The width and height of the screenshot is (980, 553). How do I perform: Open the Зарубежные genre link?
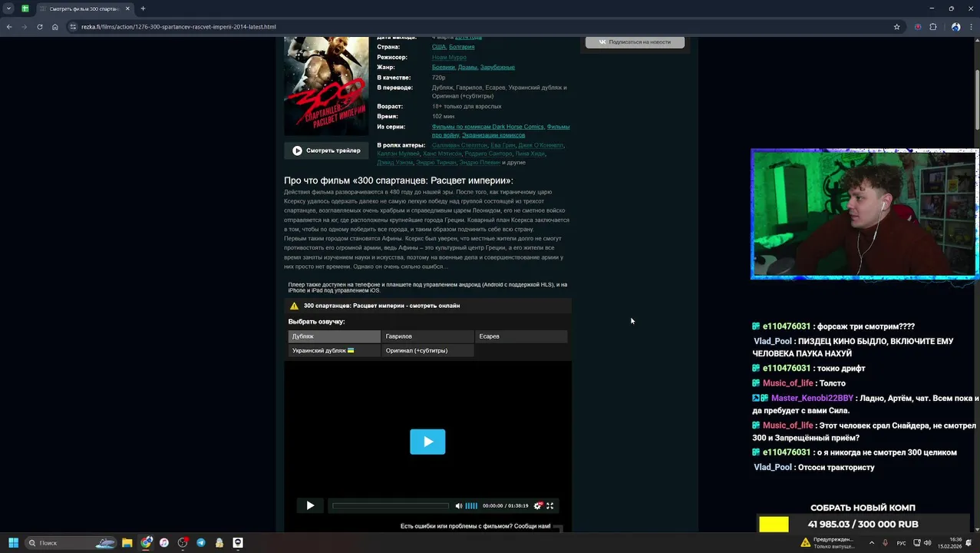[x=497, y=67]
